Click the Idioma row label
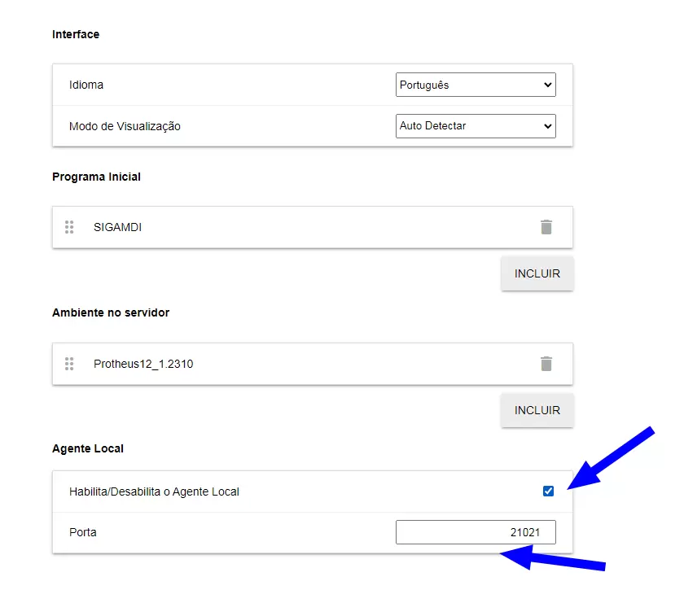 [86, 85]
